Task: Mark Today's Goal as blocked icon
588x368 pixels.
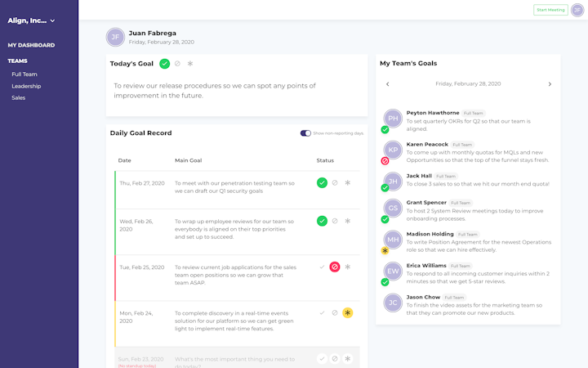Action: point(177,64)
